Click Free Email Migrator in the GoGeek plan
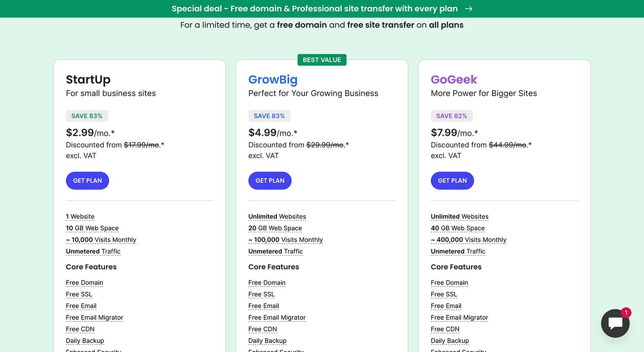Image resolution: width=644 pixels, height=352 pixels. (x=459, y=318)
